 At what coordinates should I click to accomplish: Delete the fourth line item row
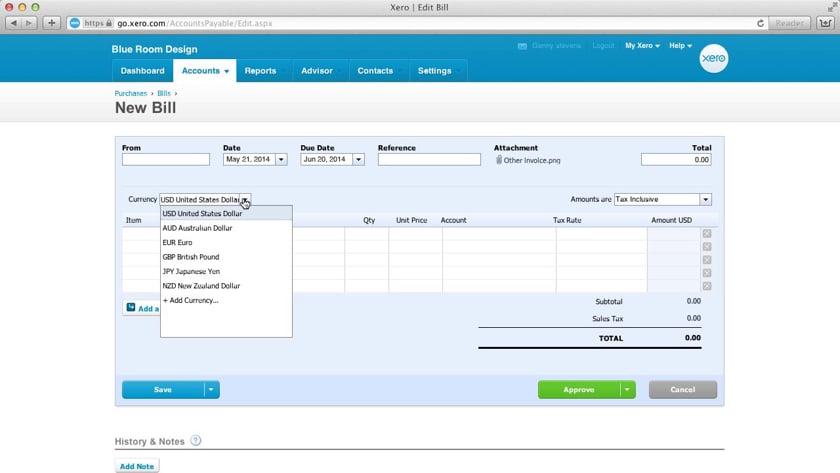tap(707, 273)
